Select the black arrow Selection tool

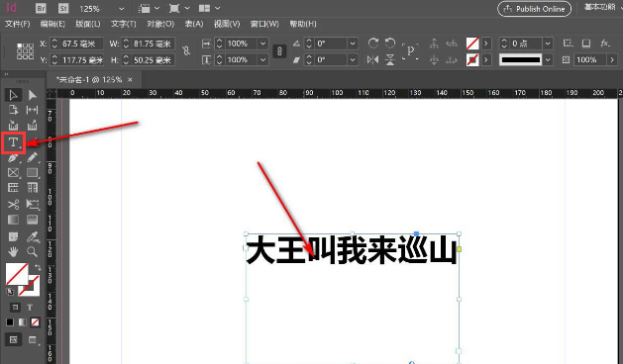(13, 95)
